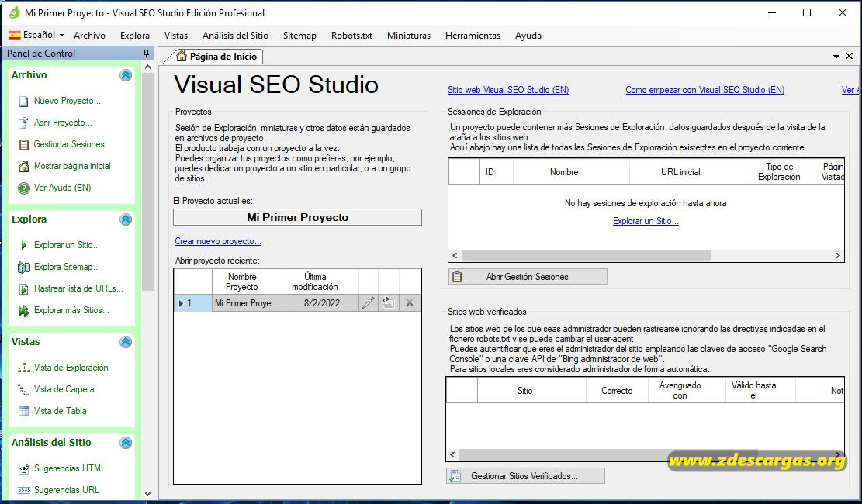Open the Español language dropdown

(36, 35)
